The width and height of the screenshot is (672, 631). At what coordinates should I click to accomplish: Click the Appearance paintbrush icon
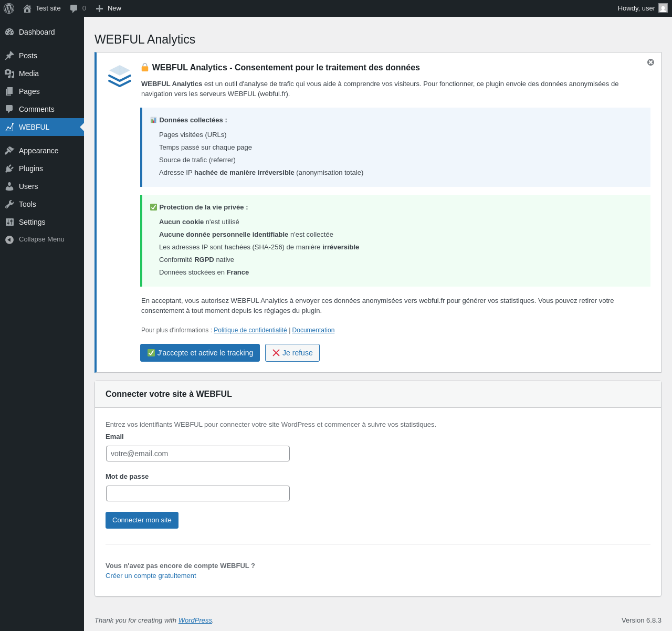pyautogui.click(x=9, y=151)
